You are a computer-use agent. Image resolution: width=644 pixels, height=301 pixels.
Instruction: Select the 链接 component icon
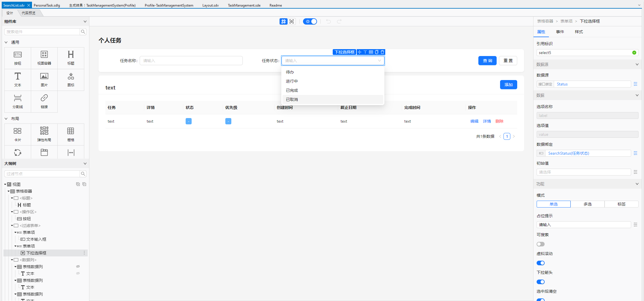(44, 101)
